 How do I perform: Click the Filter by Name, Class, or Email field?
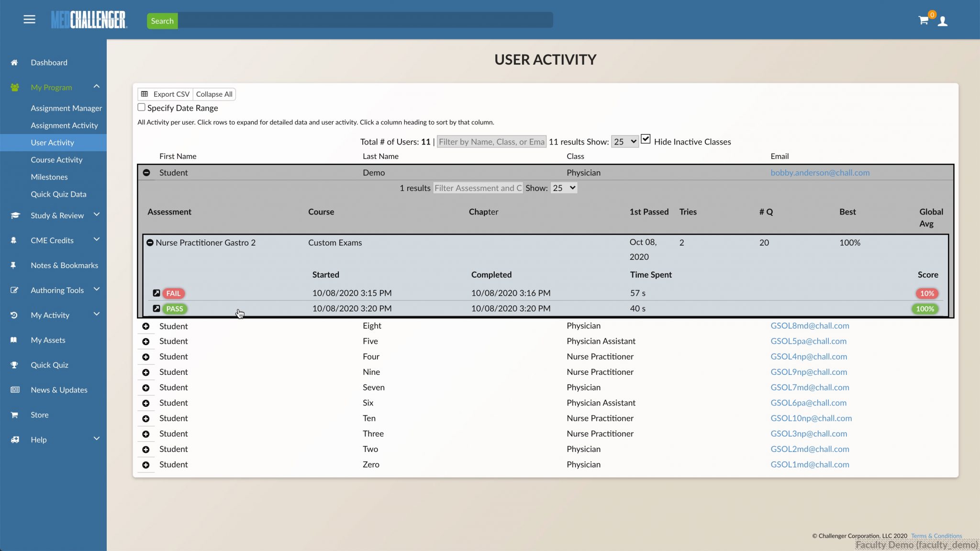point(491,142)
